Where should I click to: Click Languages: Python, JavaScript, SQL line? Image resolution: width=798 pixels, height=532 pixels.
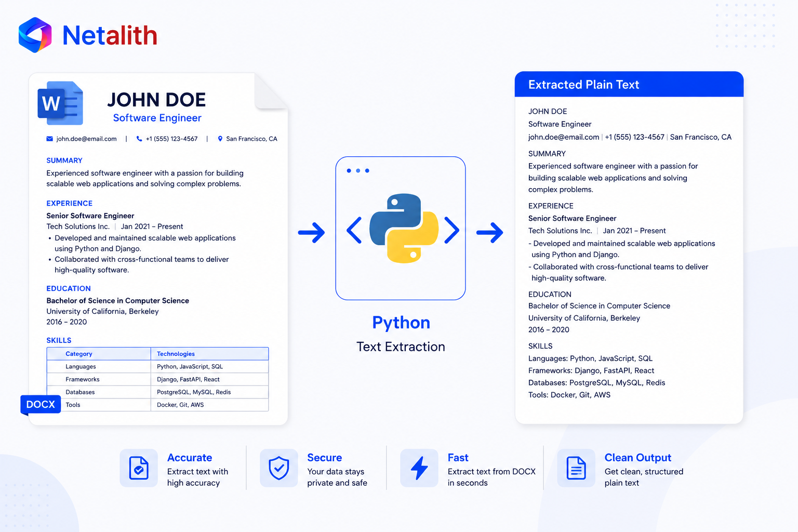coord(590,358)
